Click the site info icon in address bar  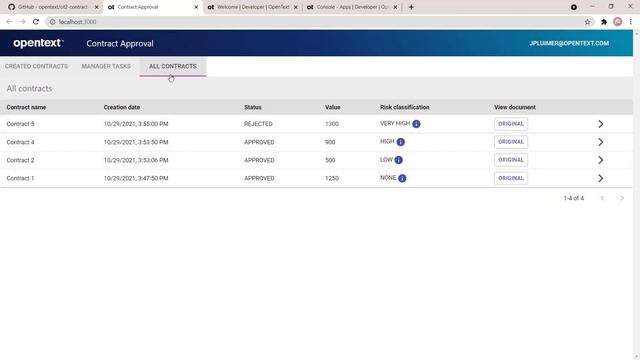coord(52,22)
